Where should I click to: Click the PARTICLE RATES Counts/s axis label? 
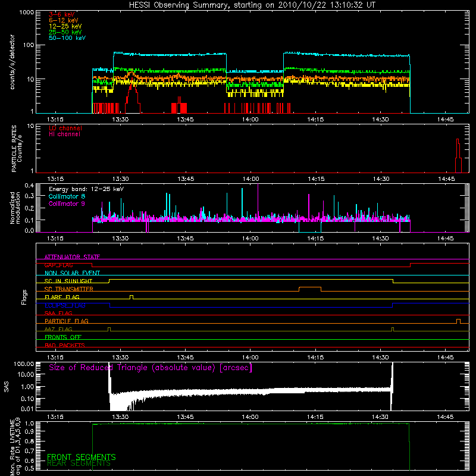pyautogui.click(x=17, y=149)
